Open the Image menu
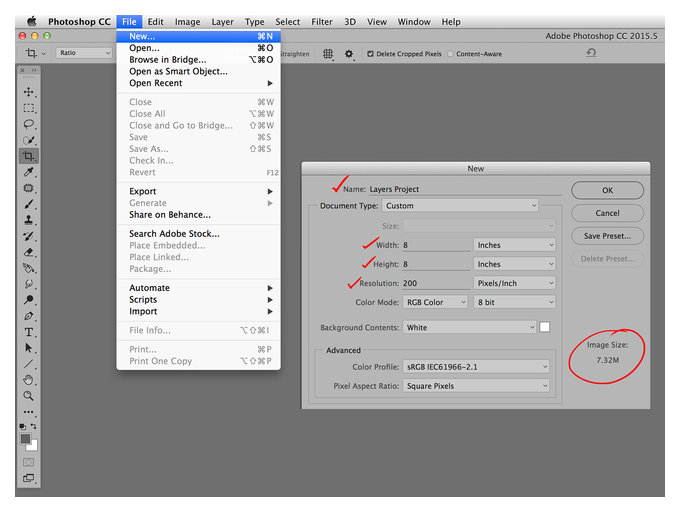The height and width of the screenshot is (512, 680). point(187,22)
